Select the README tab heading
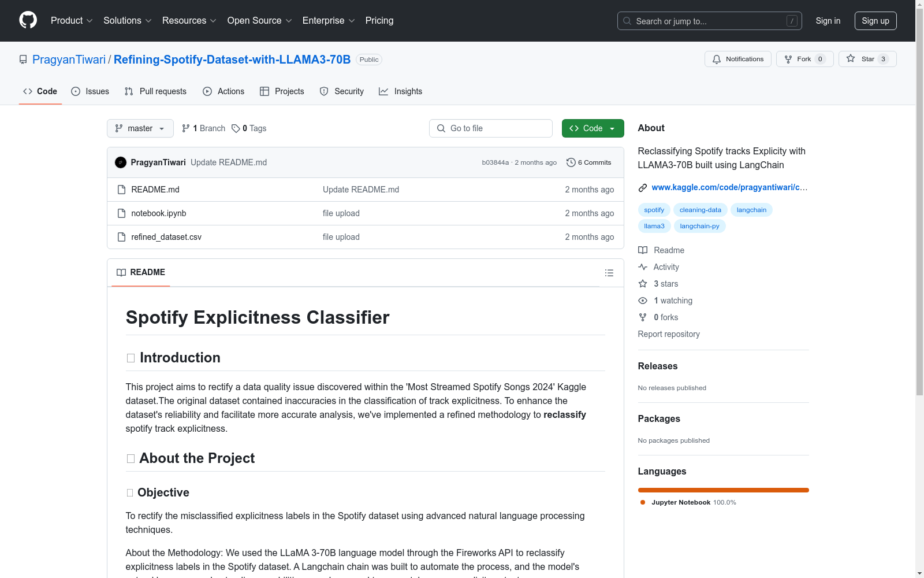924x578 pixels. pos(141,272)
